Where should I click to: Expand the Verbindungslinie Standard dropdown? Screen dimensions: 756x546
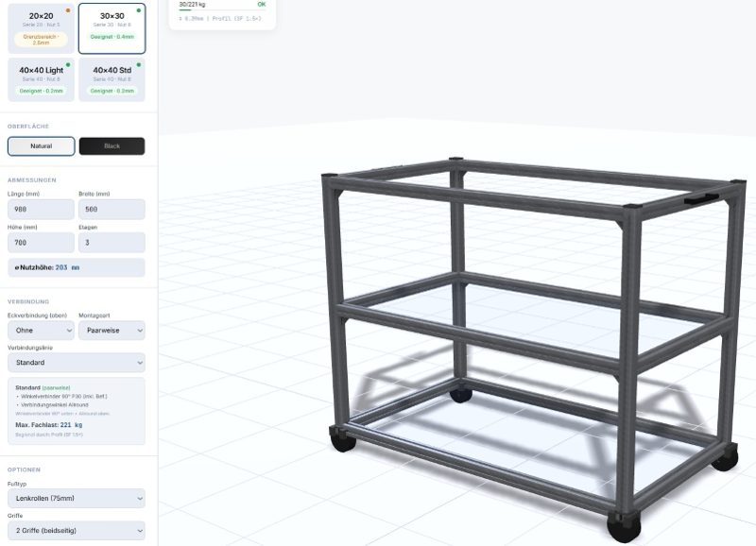tap(77, 363)
